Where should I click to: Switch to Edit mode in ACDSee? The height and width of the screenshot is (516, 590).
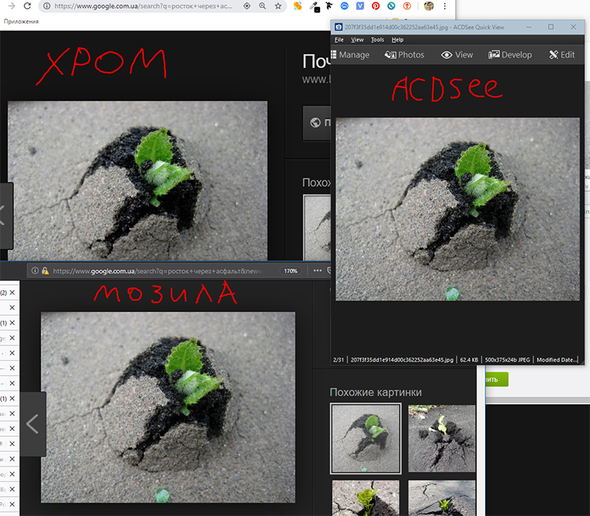562,55
